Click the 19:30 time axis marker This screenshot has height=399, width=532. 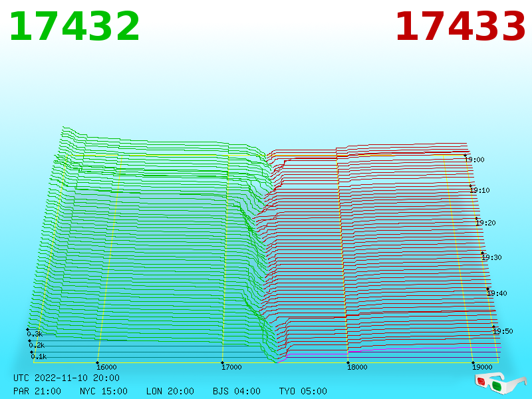491,257
